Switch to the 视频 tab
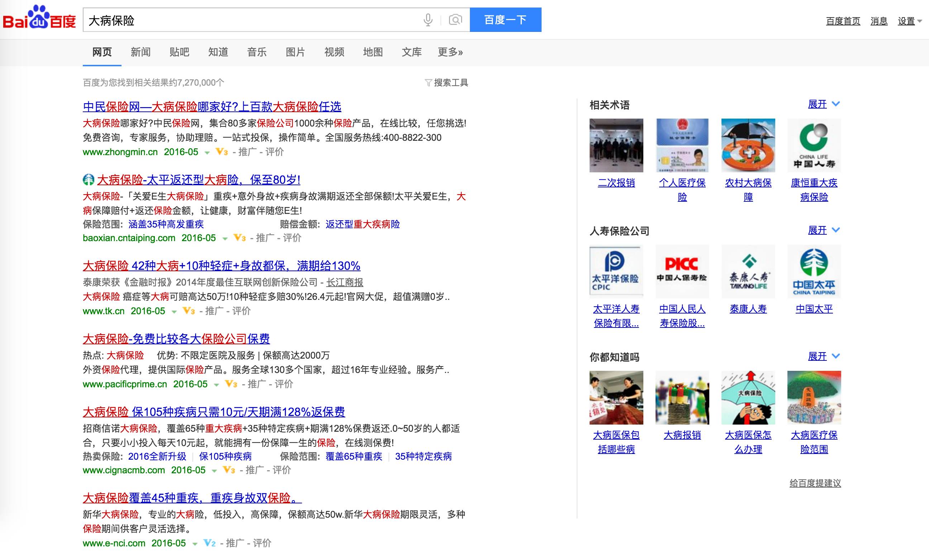The width and height of the screenshot is (929, 560). click(x=334, y=52)
